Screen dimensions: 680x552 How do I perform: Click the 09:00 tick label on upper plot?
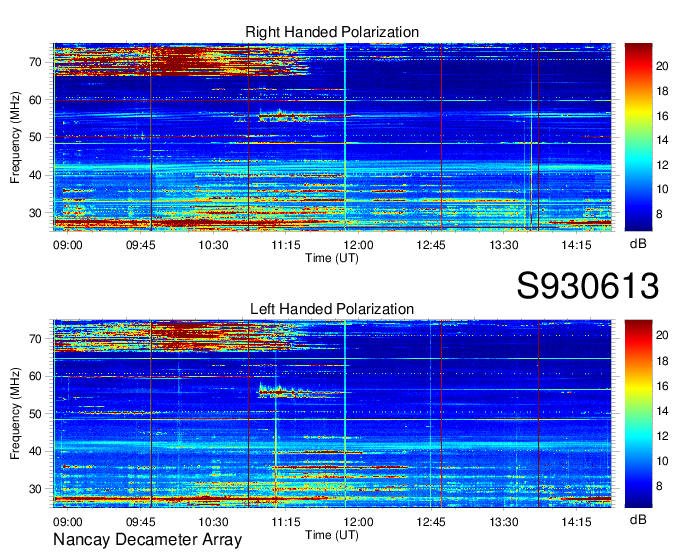68,245
